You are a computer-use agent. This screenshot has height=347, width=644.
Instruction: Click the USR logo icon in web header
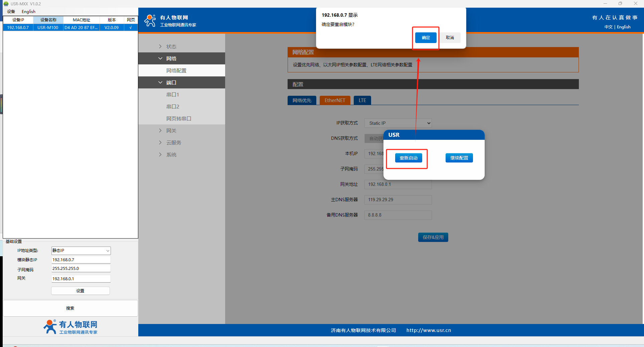pos(150,20)
